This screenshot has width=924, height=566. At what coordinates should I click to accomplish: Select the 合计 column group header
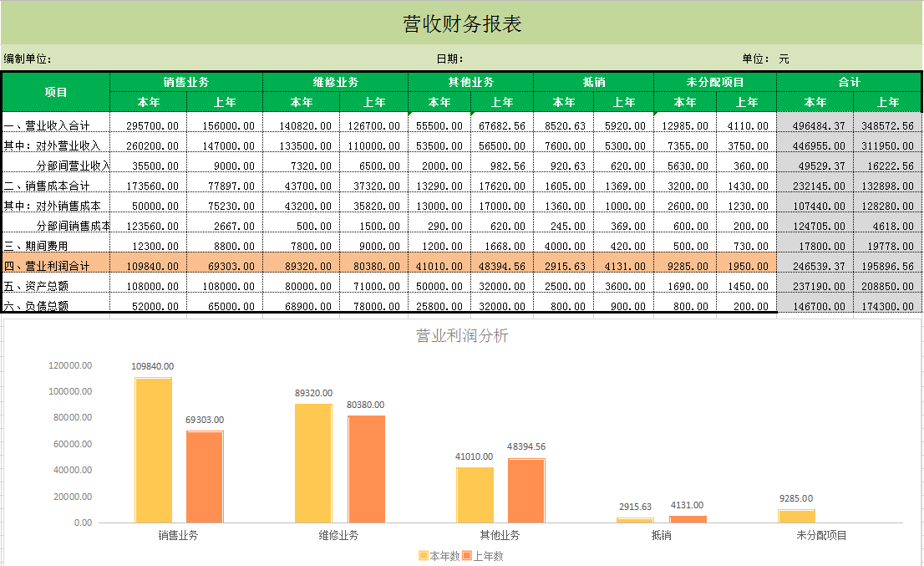(848, 81)
